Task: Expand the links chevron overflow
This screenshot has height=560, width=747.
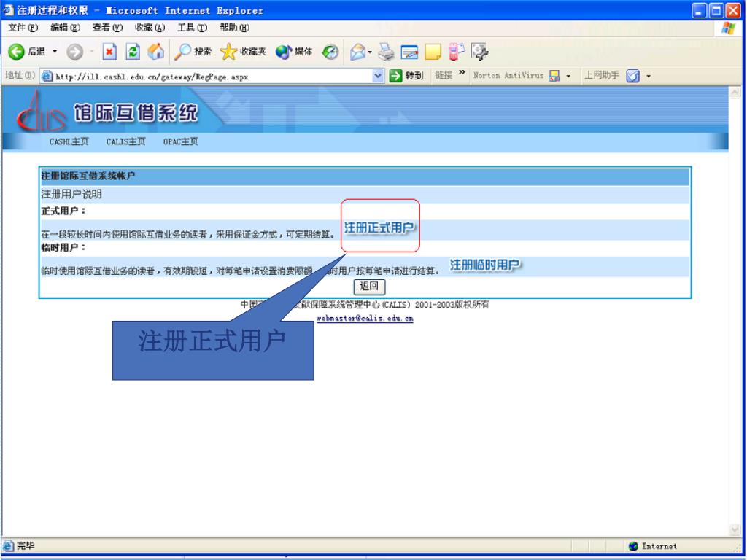Action: click(x=462, y=72)
